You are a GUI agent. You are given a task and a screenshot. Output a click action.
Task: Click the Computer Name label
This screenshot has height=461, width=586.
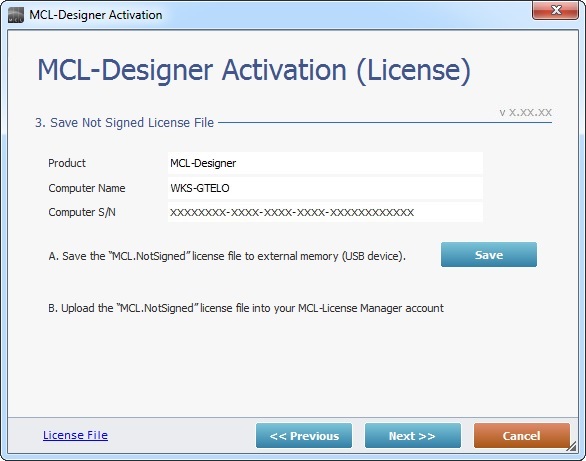(87, 188)
